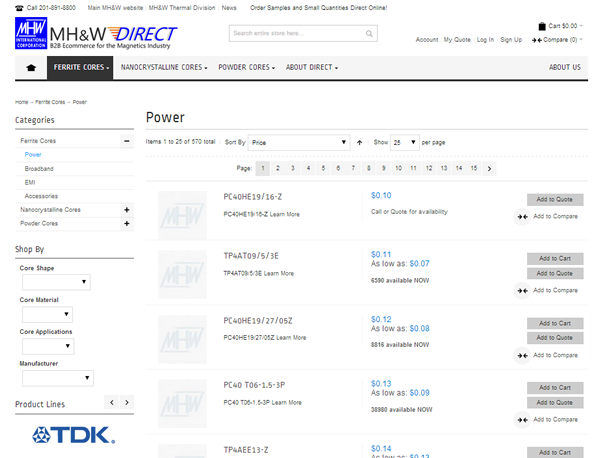Open the Manufacturer filter dropdown
Viewport: 600px width, 458px height.
58,378
